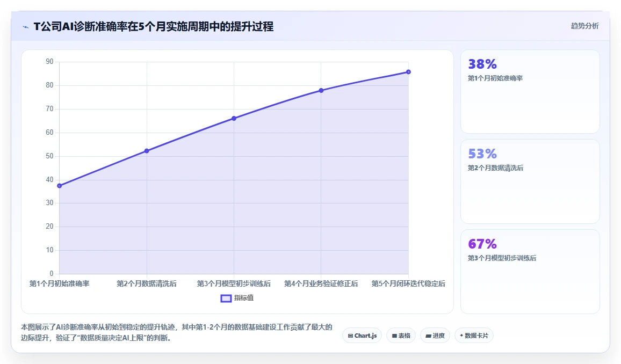Image resolution: width=621 pixels, height=364 pixels.
Task: Click the 数据卡片 chip icon
Action: pos(461,336)
